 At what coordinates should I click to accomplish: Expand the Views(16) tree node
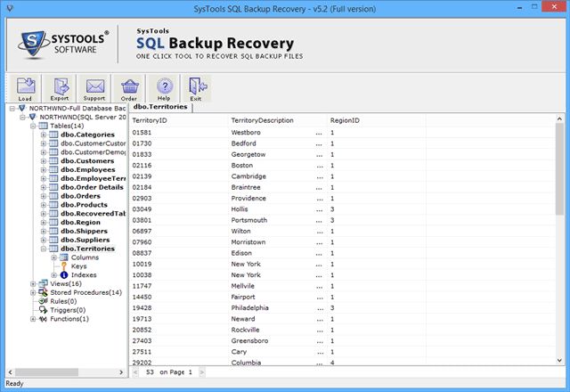pos(33,283)
